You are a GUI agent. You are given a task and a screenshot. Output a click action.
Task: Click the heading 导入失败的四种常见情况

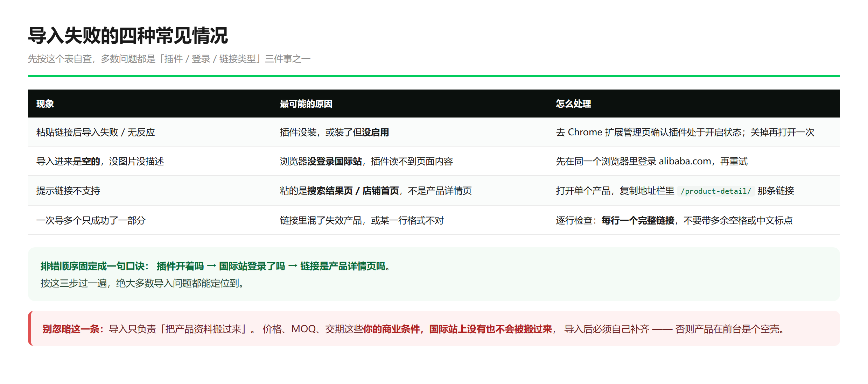click(x=128, y=36)
